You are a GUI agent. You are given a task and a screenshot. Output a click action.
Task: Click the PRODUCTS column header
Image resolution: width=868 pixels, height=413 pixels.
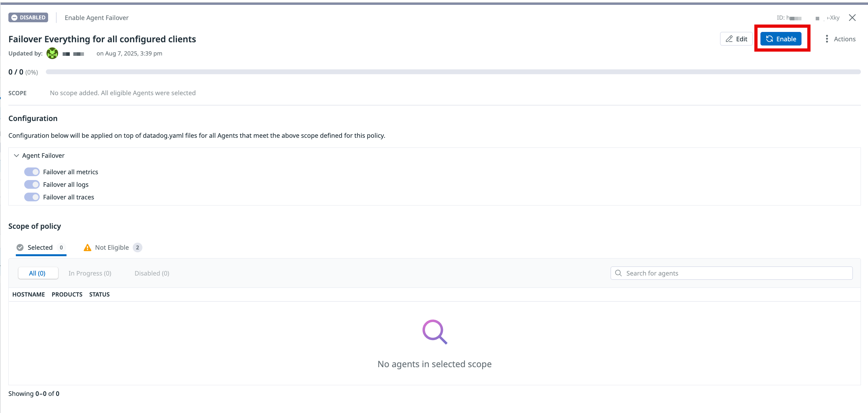click(x=67, y=295)
